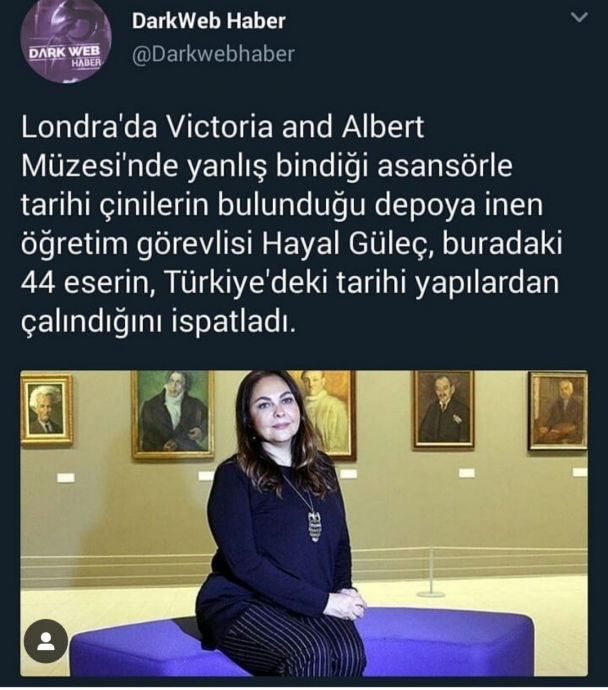Click the tweet text about Victoria and Albert
This screenshot has width=608, height=690.
[x=292, y=224]
